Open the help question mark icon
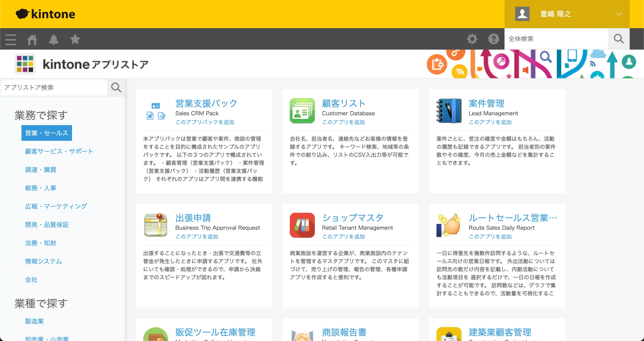 click(494, 39)
